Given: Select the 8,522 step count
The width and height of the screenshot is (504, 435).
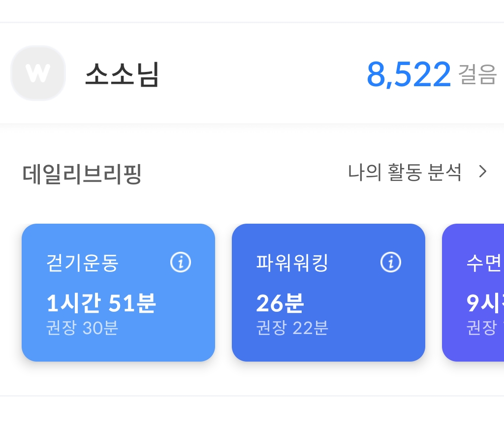Looking at the screenshot, I should point(409,74).
